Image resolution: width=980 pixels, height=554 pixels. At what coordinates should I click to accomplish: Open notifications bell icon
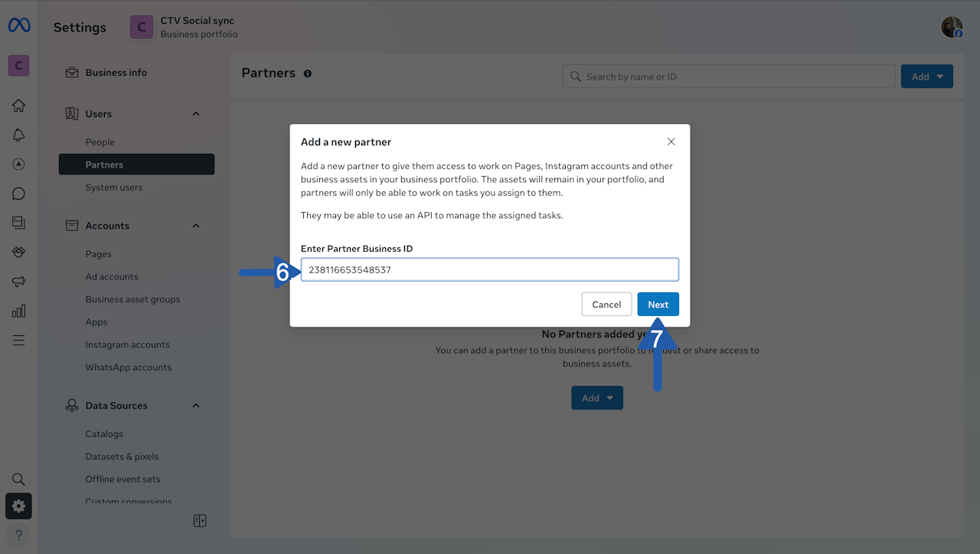click(x=18, y=135)
